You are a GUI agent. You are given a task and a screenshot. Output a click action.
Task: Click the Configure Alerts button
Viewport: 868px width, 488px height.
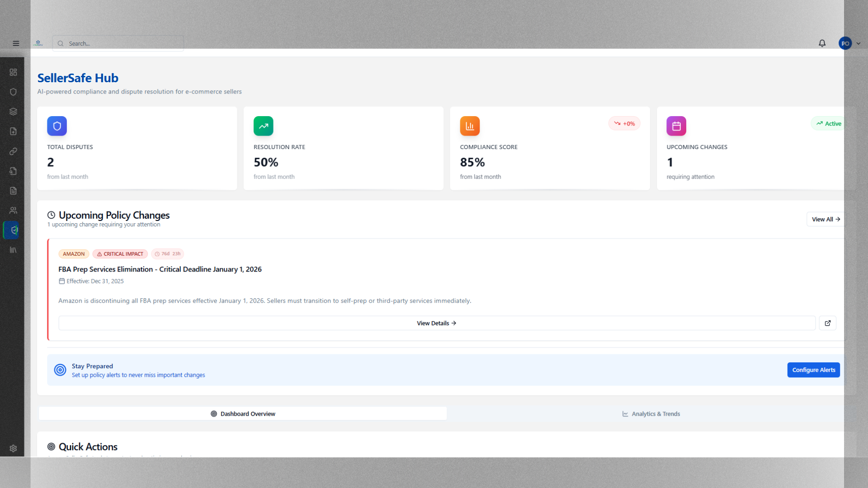[x=813, y=370]
